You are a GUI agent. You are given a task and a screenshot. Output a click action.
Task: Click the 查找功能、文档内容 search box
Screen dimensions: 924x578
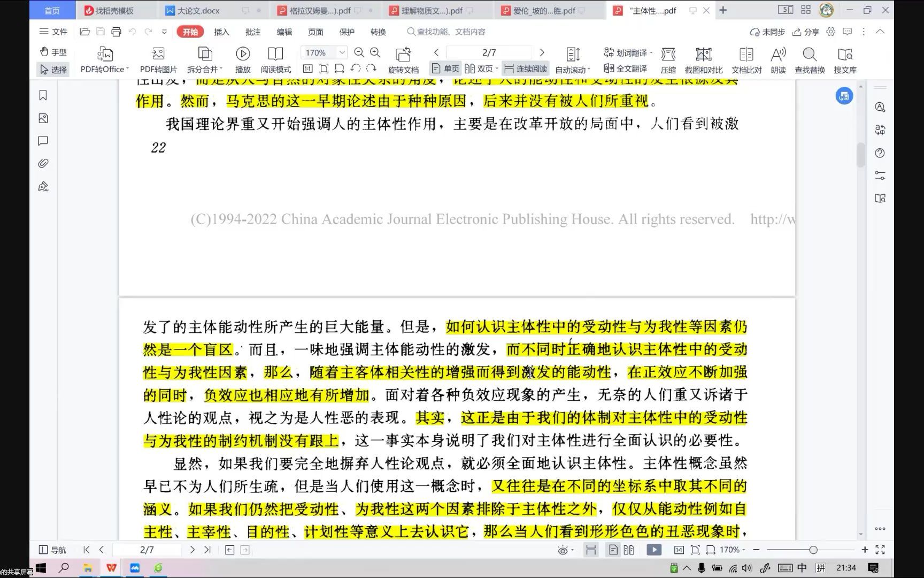pos(446,32)
